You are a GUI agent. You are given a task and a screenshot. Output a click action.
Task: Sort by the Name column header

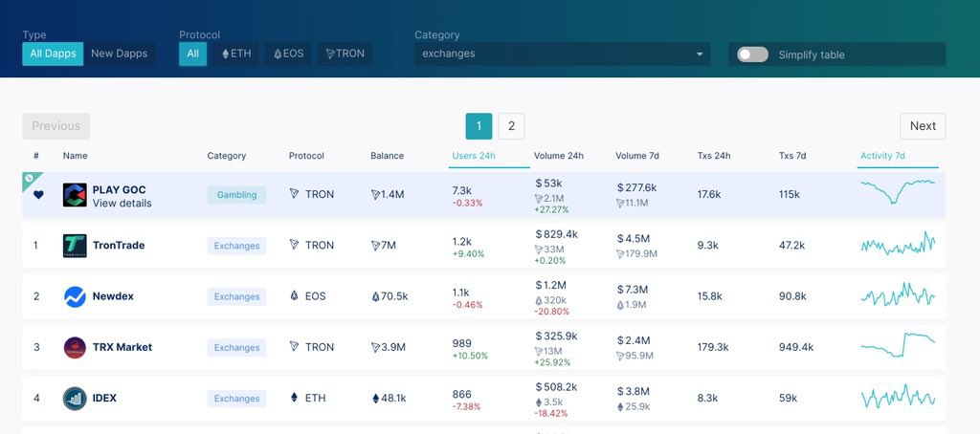75,156
